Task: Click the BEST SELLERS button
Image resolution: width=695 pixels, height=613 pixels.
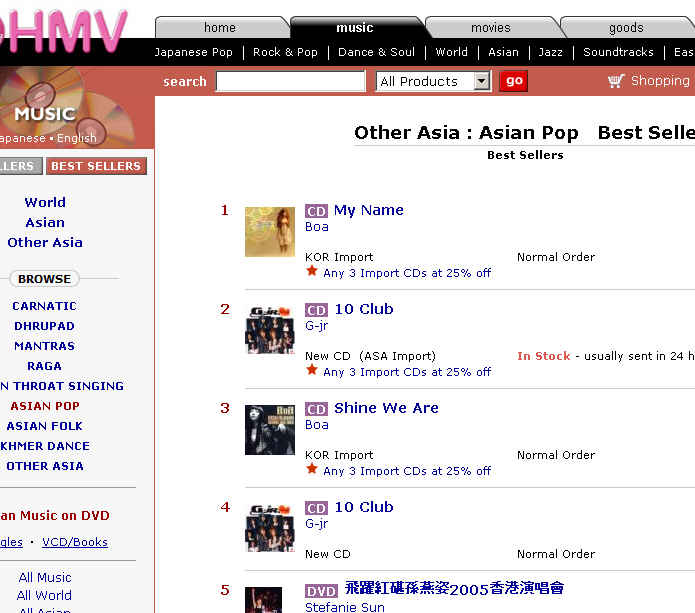Action: tap(96, 166)
